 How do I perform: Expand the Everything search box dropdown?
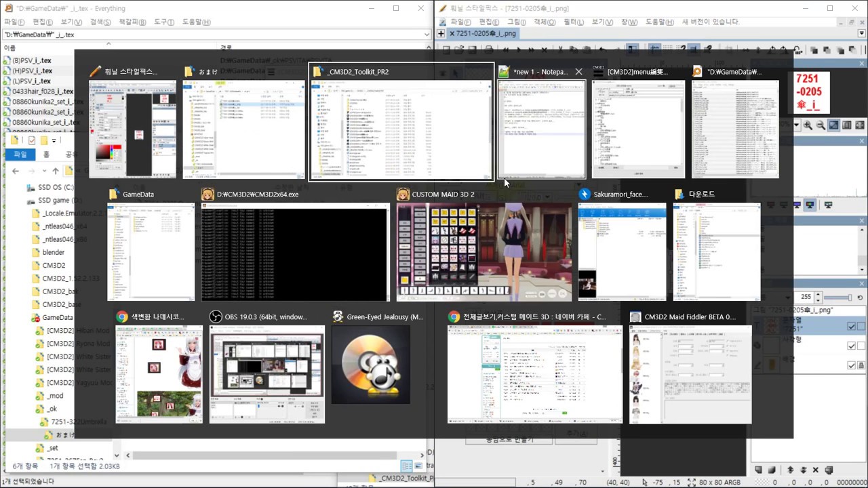[x=427, y=34]
